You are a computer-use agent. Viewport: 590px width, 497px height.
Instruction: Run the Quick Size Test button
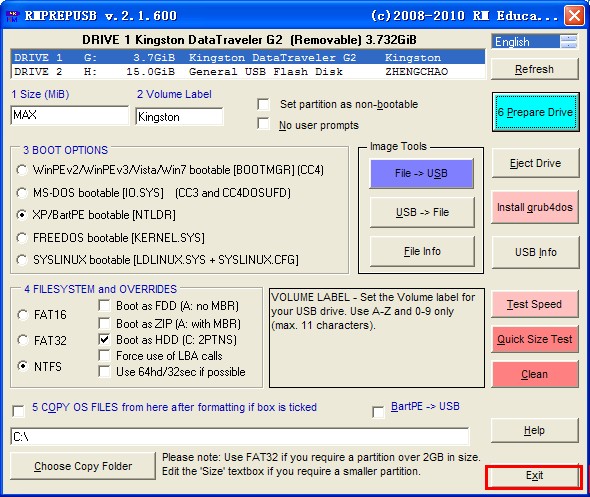[534, 339]
